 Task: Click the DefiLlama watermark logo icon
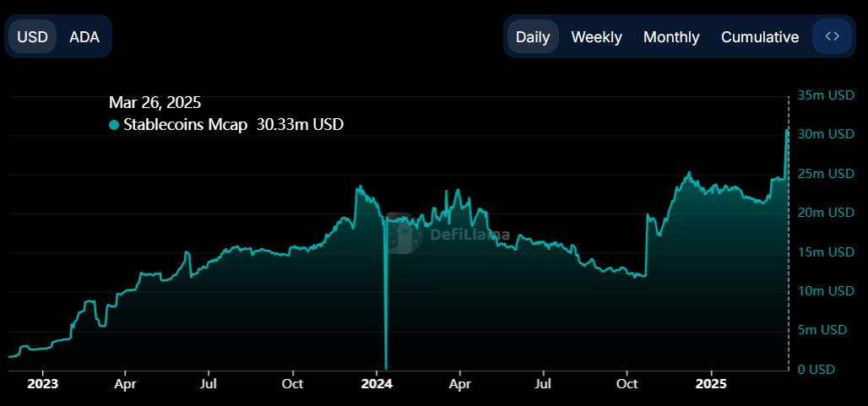point(407,233)
